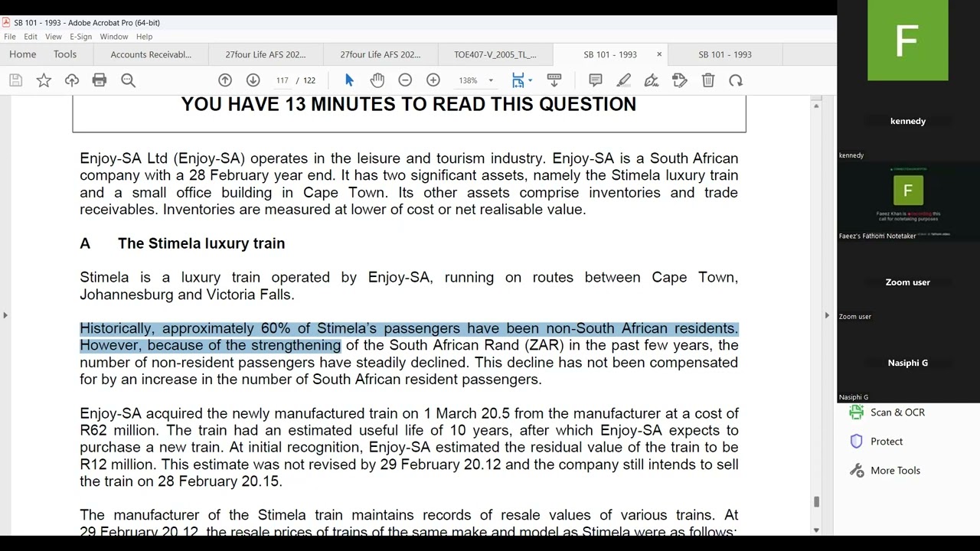Select the Zoom user participant tile

pos(908,282)
